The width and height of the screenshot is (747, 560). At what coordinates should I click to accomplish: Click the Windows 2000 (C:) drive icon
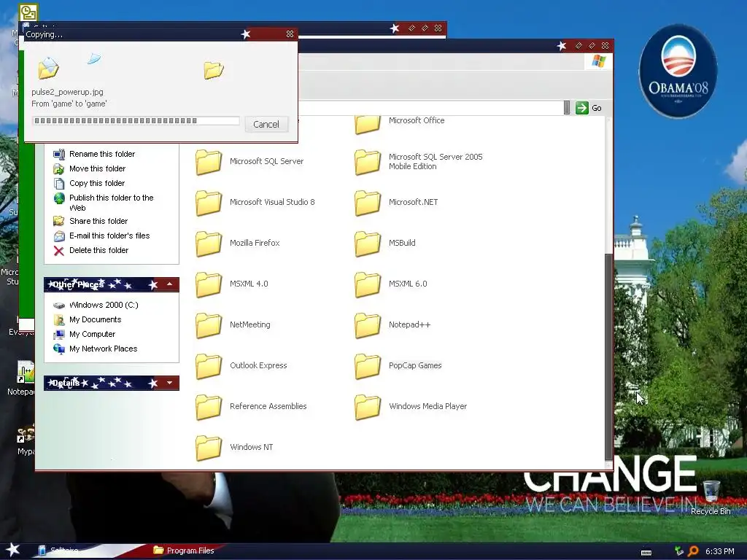click(x=58, y=306)
